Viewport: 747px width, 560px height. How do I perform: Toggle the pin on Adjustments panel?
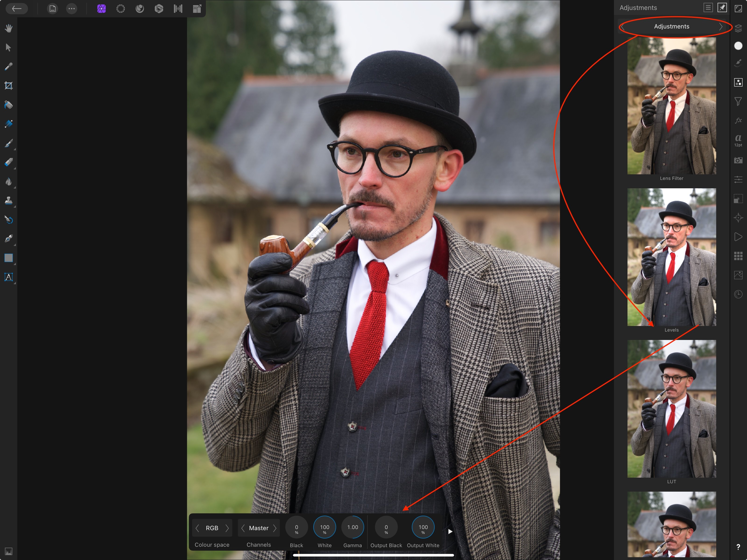pyautogui.click(x=722, y=7)
